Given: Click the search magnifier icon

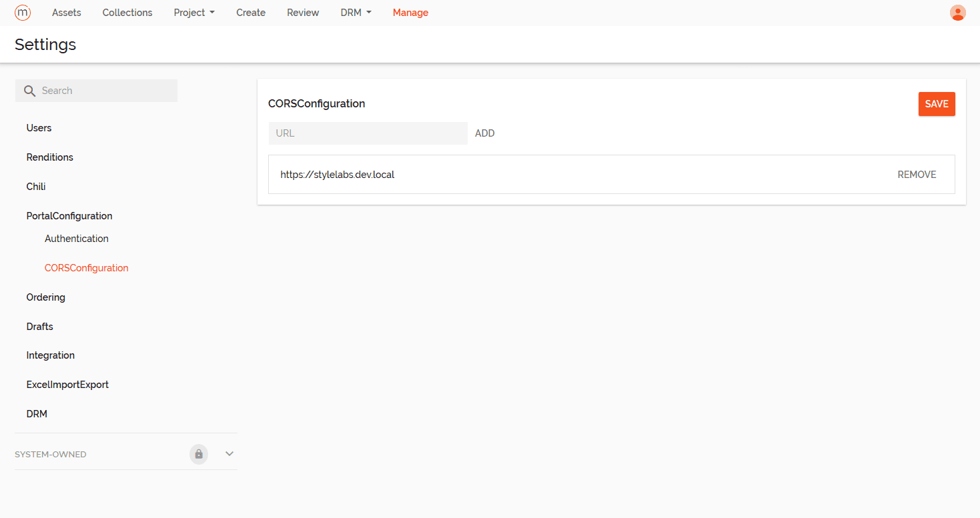Looking at the screenshot, I should [29, 91].
